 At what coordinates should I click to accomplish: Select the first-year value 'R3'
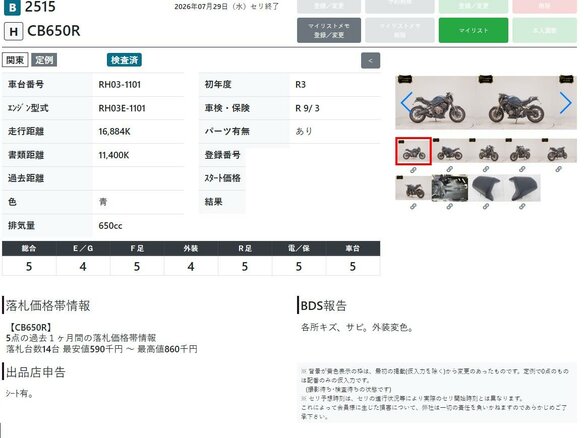click(x=300, y=85)
